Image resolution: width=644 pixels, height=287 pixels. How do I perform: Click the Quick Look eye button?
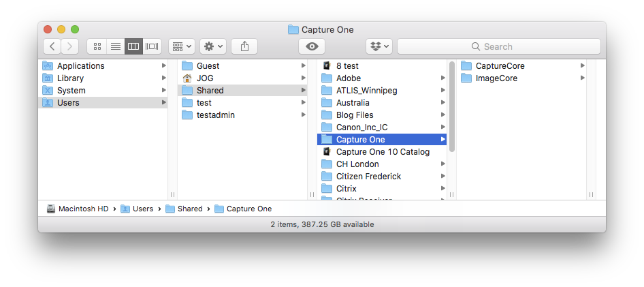[312, 46]
